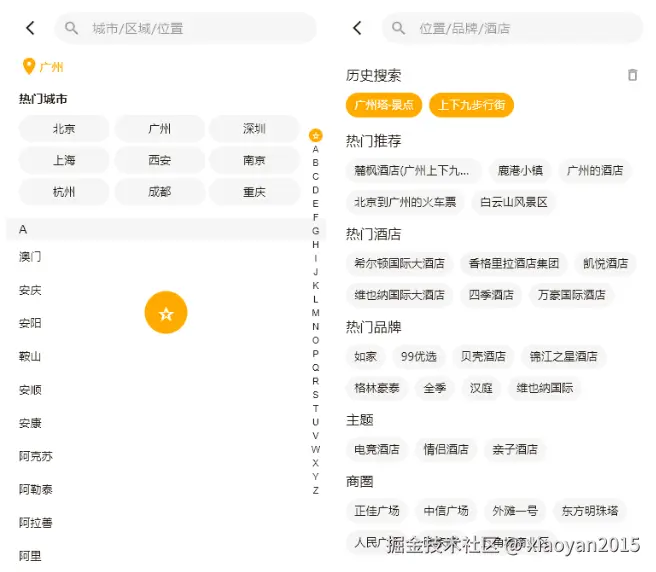Select city 澳门 from list
This screenshot has height=572, width=656.
coord(30,257)
